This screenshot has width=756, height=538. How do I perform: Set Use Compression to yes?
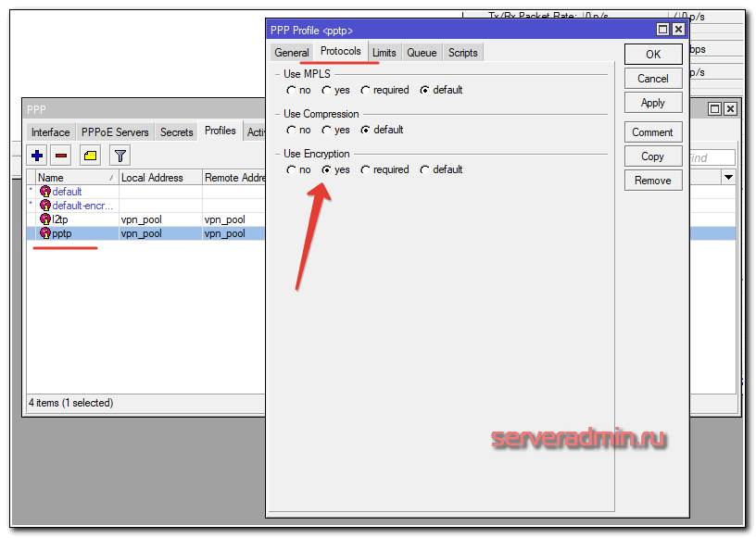(x=326, y=131)
